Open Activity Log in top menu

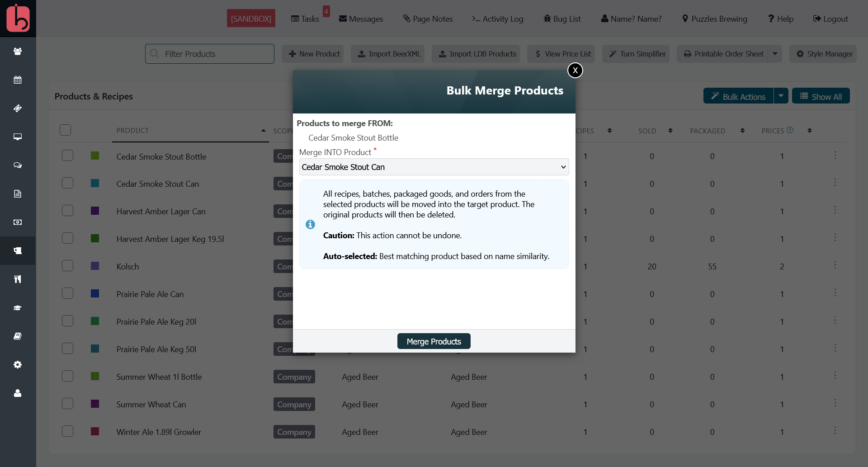tap(497, 19)
